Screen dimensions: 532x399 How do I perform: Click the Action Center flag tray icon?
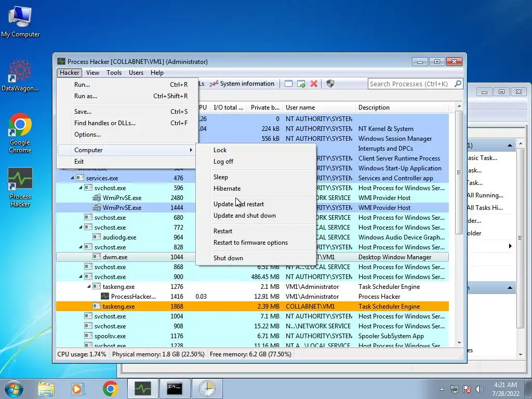(x=467, y=389)
